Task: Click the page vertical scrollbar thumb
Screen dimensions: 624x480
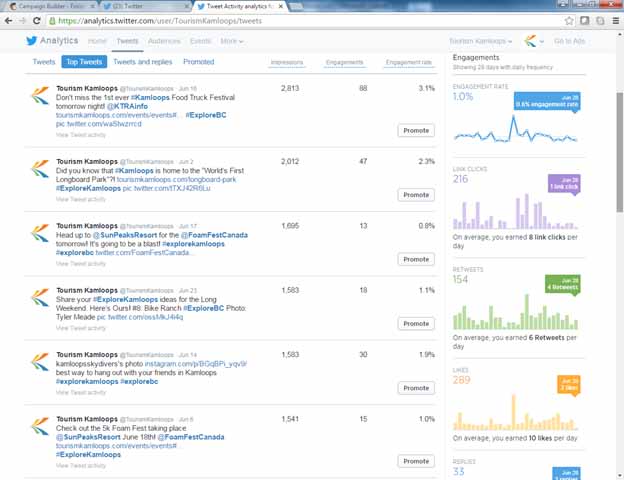Action: click(x=620, y=152)
